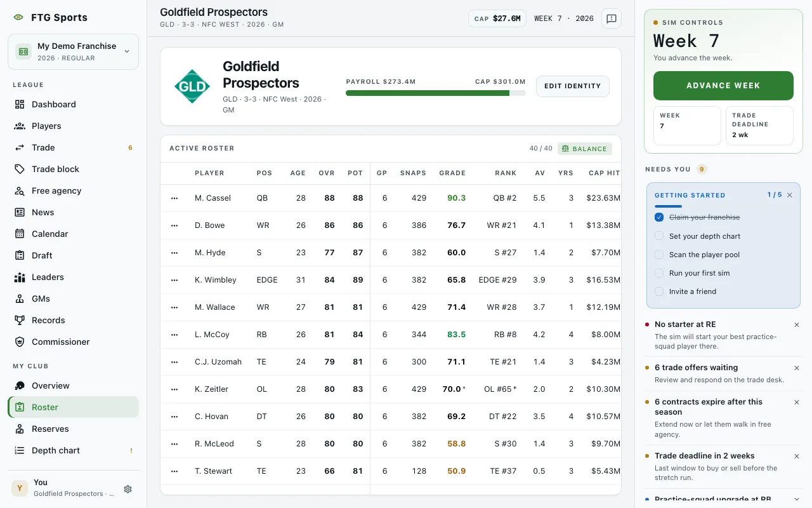Check the Scan the player pool box
The width and height of the screenshot is (812, 508).
[659, 255]
